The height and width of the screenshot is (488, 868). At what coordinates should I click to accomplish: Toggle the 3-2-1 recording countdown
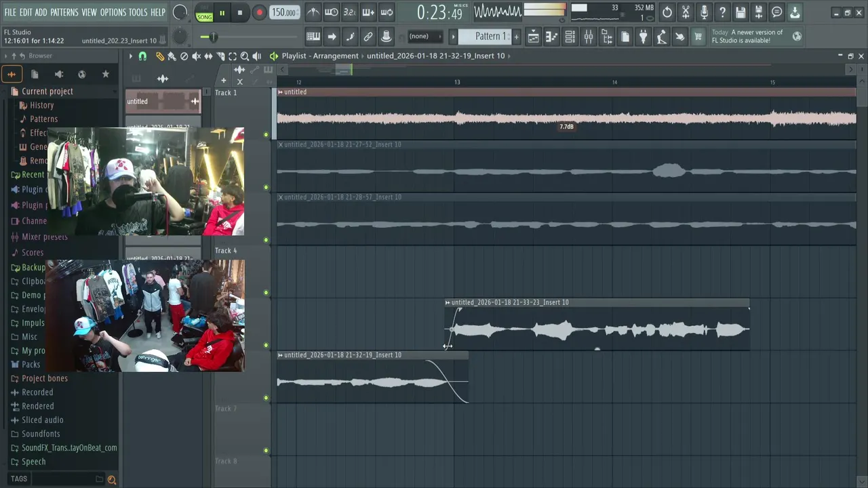click(350, 12)
